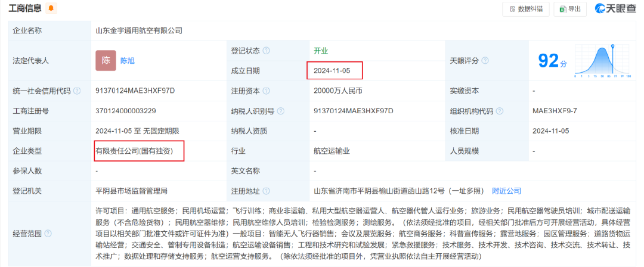Open the 附近公司 nearby companies link
Image resolution: width=644 pixels, height=267 pixels.
click(506, 191)
